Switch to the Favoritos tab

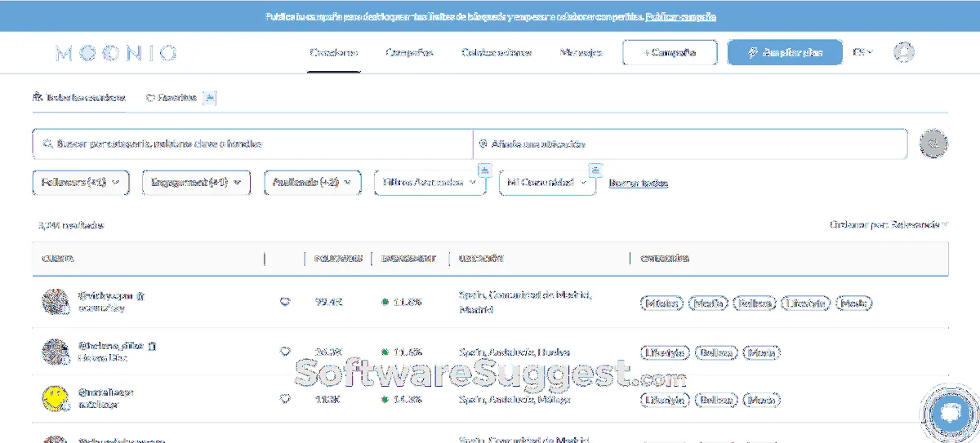[x=171, y=98]
